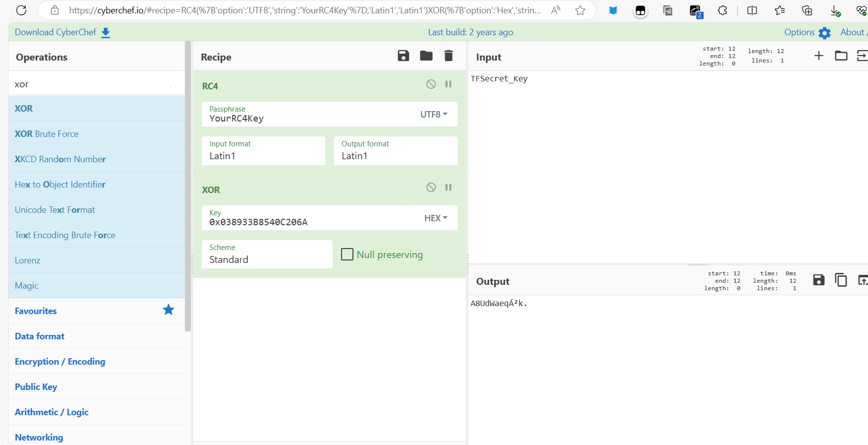Screen dimensions: 868x445
Task: Toggle browser split screen
Action: 752,10
